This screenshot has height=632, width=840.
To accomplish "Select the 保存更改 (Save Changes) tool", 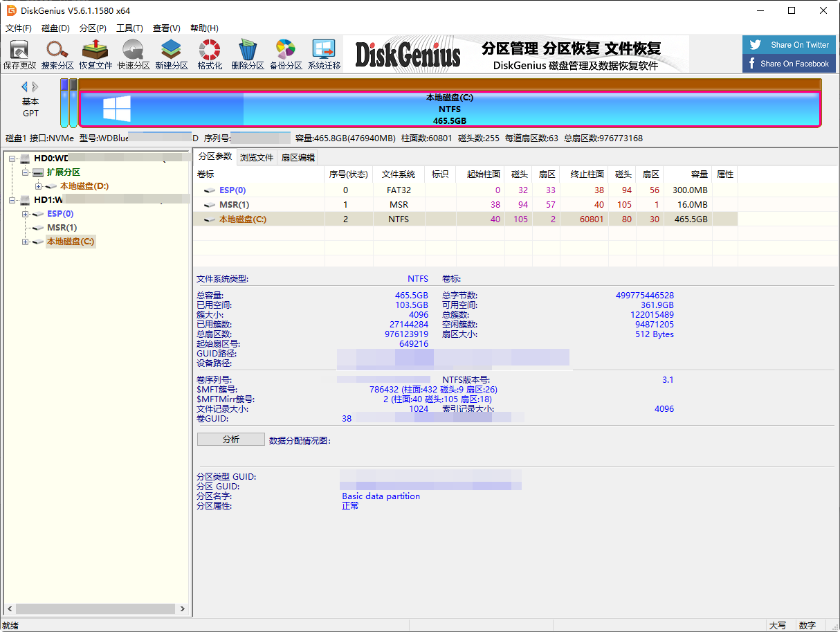I will click(x=20, y=53).
